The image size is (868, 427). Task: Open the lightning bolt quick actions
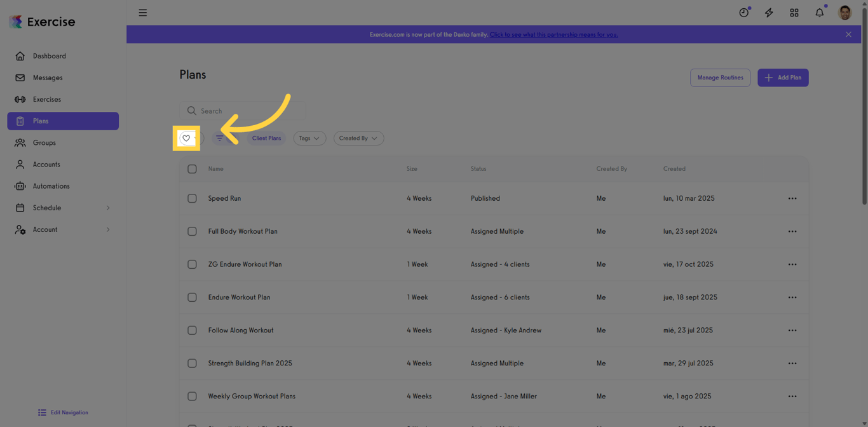click(x=769, y=13)
